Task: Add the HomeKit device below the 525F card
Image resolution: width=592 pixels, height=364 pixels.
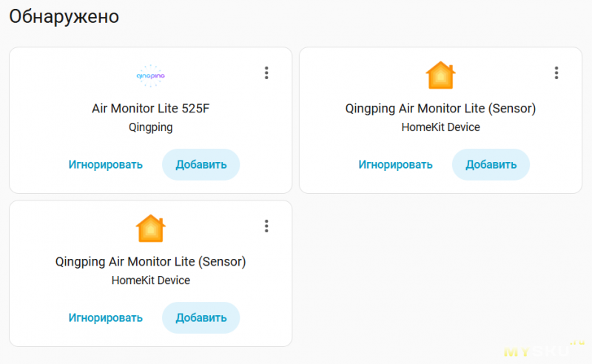Action: coord(201,317)
